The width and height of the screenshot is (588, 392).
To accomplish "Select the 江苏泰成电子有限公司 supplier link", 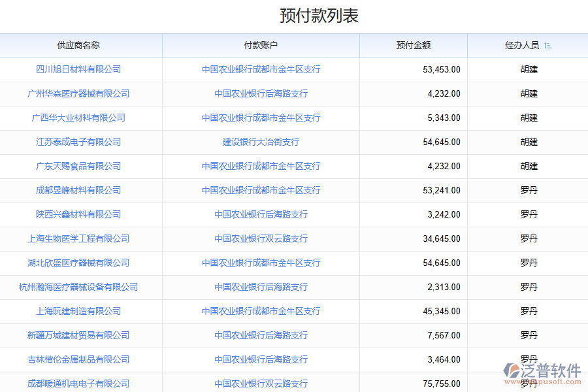I will (78, 142).
